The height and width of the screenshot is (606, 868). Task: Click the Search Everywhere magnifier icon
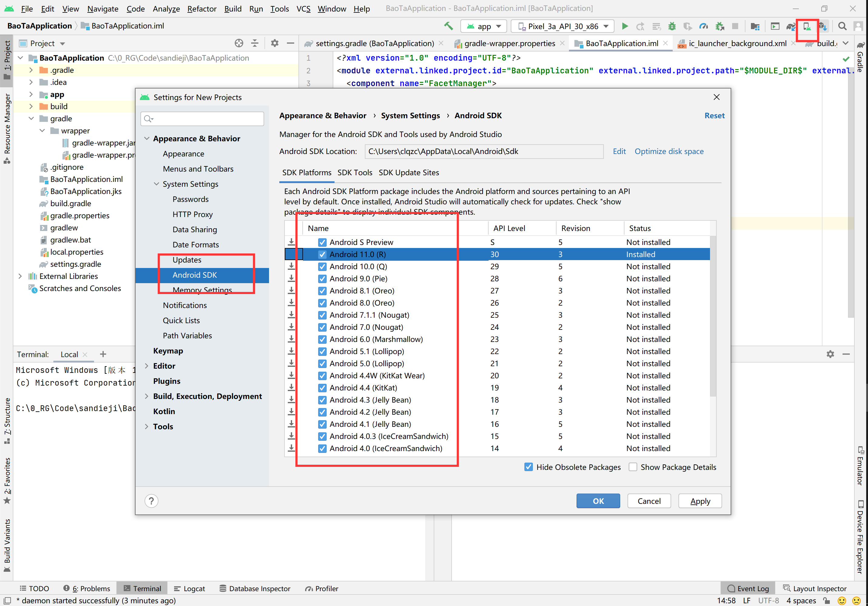(x=842, y=26)
